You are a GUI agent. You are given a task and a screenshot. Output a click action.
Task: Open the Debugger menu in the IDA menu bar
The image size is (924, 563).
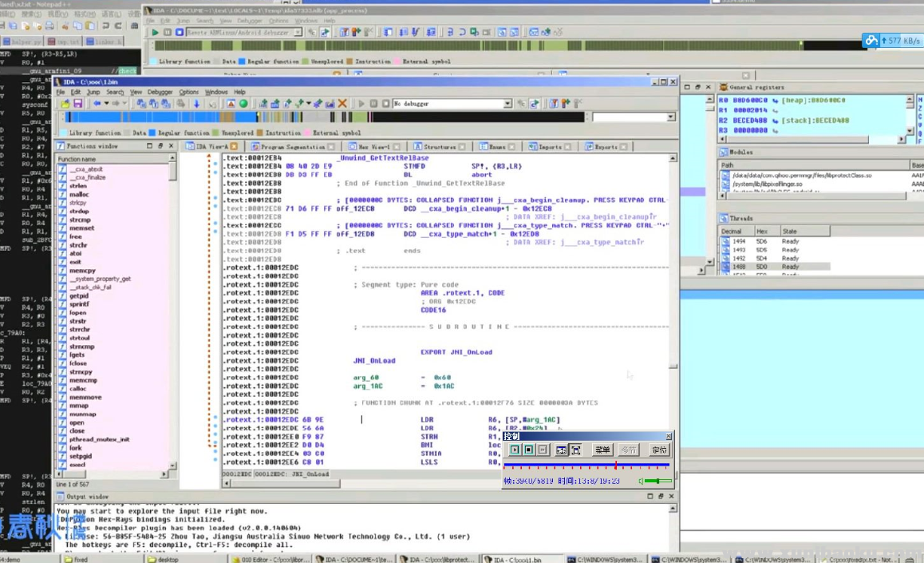point(160,92)
